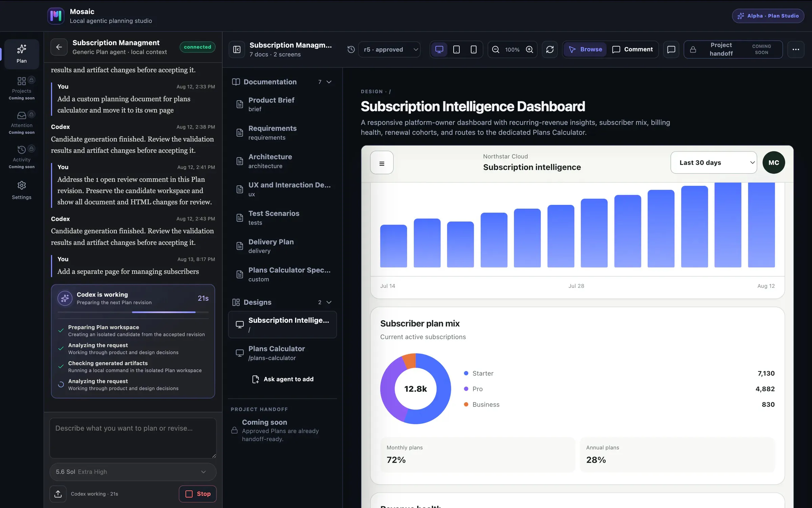Select the Subscription Intelligence design screen

coord(283,324)
